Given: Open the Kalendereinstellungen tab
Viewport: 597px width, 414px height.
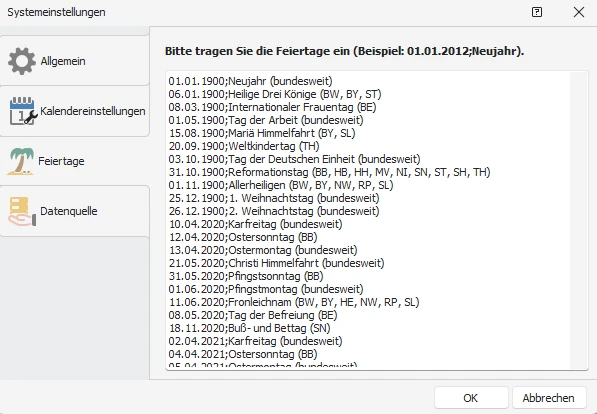Looking at the screenshot, I should [x=75, y=111].
